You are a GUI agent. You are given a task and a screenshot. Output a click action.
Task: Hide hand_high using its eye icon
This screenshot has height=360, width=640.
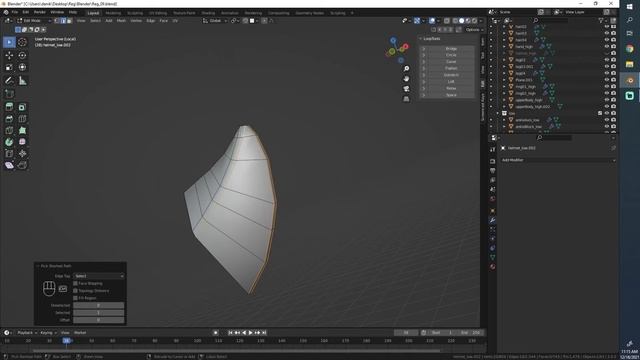(607, 47)
